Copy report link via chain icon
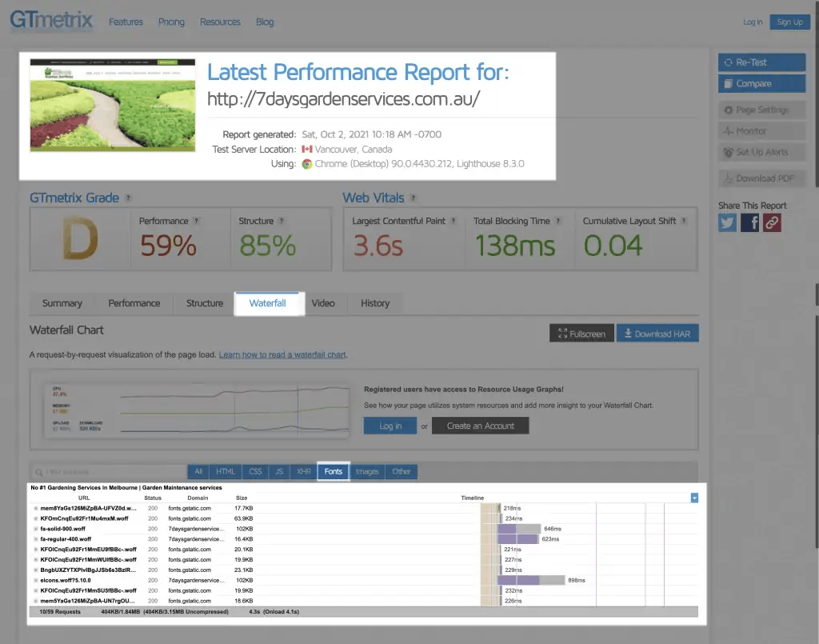 772,222
